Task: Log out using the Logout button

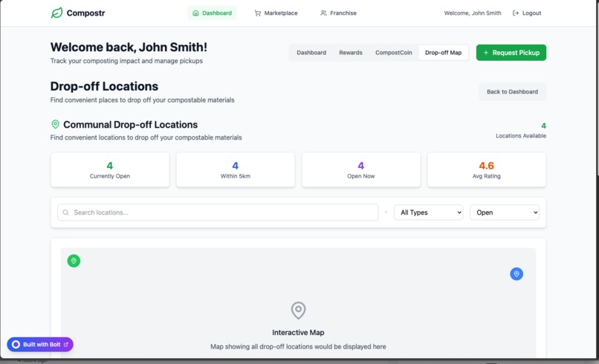Action: pos(527,13)
